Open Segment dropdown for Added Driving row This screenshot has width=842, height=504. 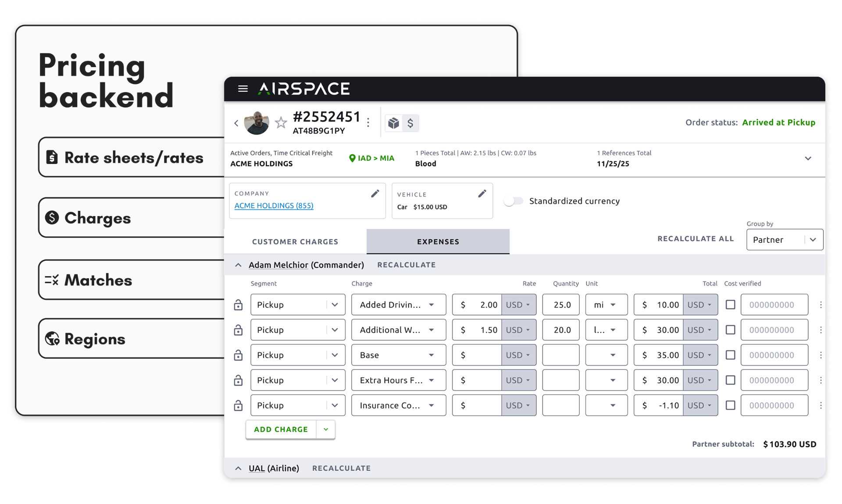(298, 305)
